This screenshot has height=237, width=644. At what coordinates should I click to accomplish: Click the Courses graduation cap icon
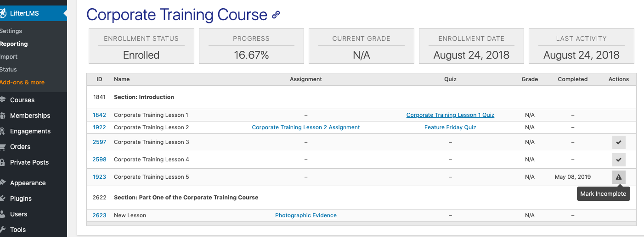(3, 100)
